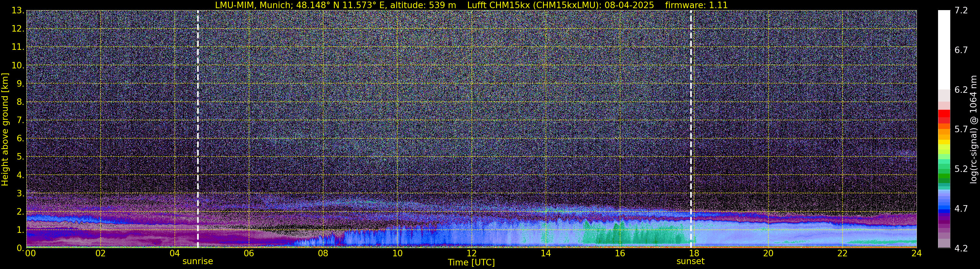Click the 'Height above ground [km]' axis label
This screenshot has height=269, width=980.
point(5,129)
